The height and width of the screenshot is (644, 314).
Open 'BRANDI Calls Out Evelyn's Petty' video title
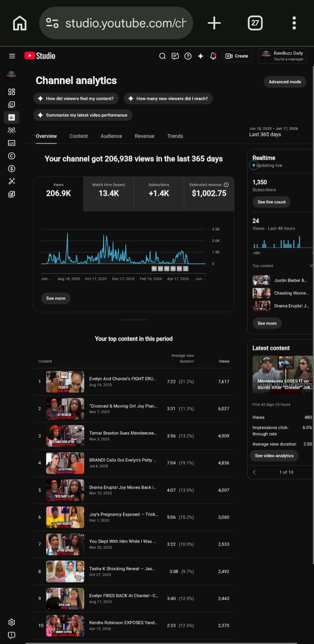point(123,460)
